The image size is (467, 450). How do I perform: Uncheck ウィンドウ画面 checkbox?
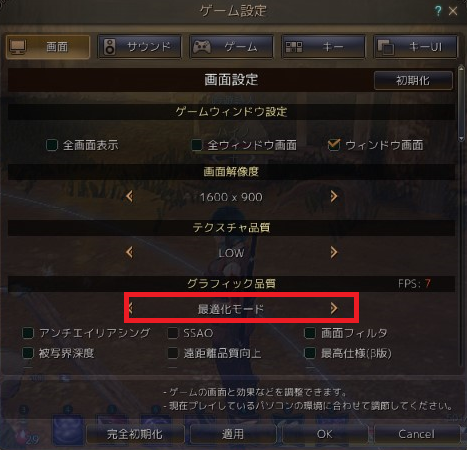[334, 145]
